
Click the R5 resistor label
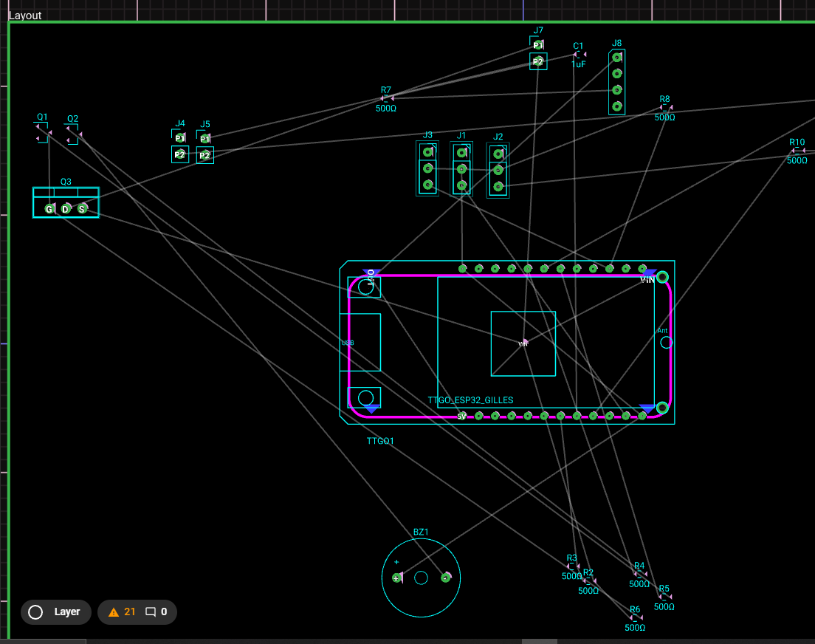(x=664, y=589)
